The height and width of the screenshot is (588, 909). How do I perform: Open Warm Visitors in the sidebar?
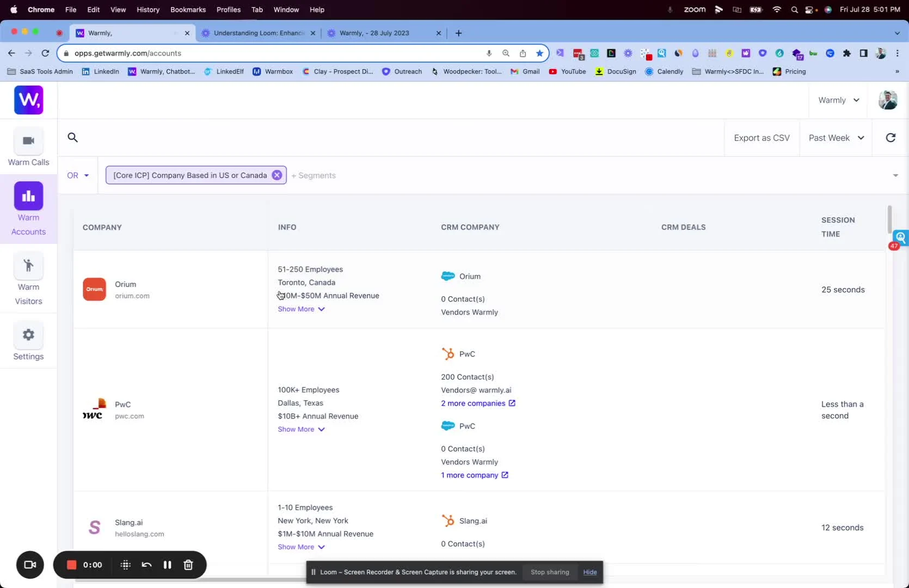pyautogui.click(x=28, y=279)
